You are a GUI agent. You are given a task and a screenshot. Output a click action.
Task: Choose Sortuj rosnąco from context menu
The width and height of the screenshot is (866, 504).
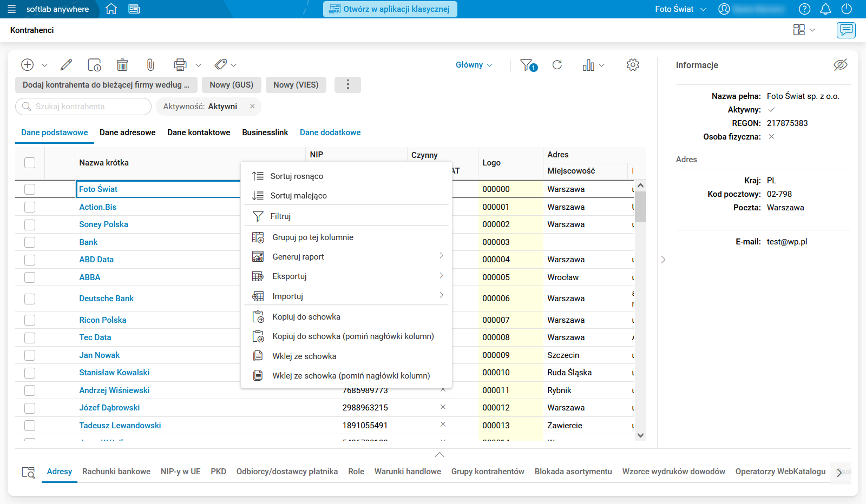pos(346,176)
